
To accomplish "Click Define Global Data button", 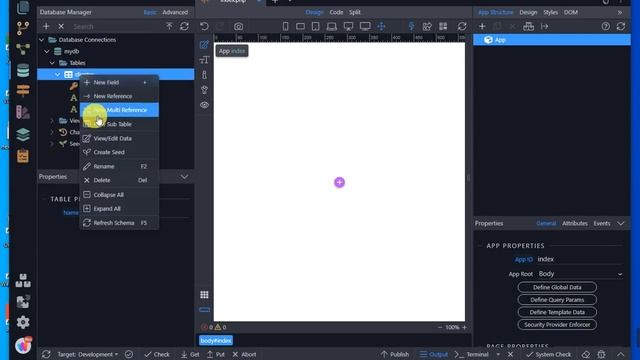I will pos(557,287).
